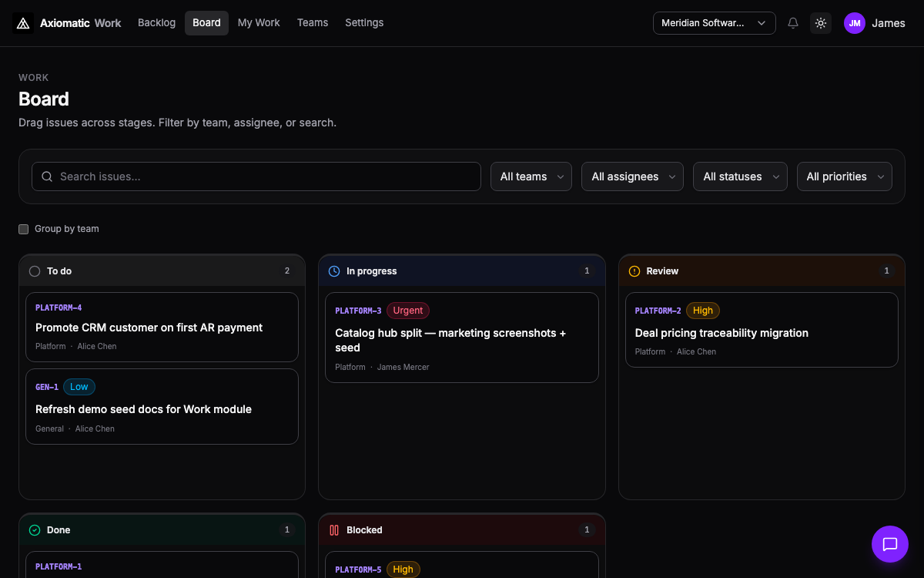Click the In progress clock icon
This screenshot has width=924, height=578.
pyautogui.click(x=334, y=271)
